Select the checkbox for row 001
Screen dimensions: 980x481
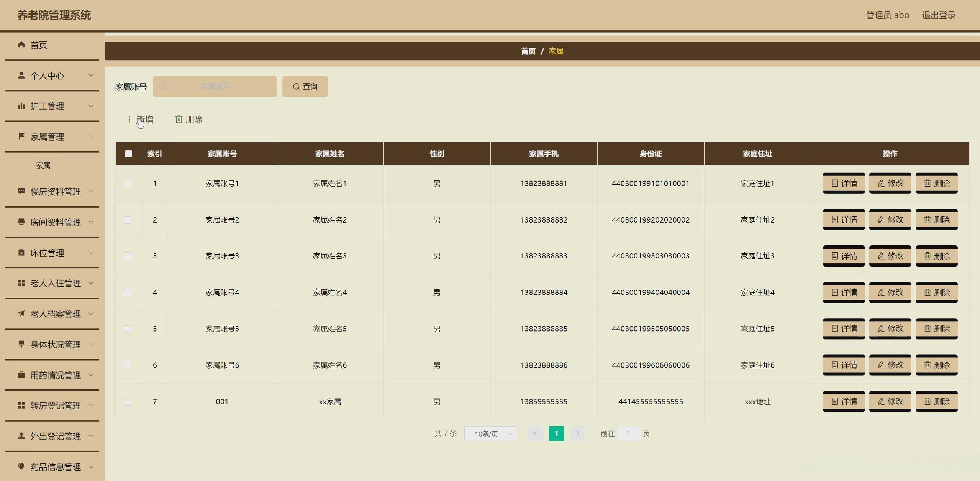[128, 402]
